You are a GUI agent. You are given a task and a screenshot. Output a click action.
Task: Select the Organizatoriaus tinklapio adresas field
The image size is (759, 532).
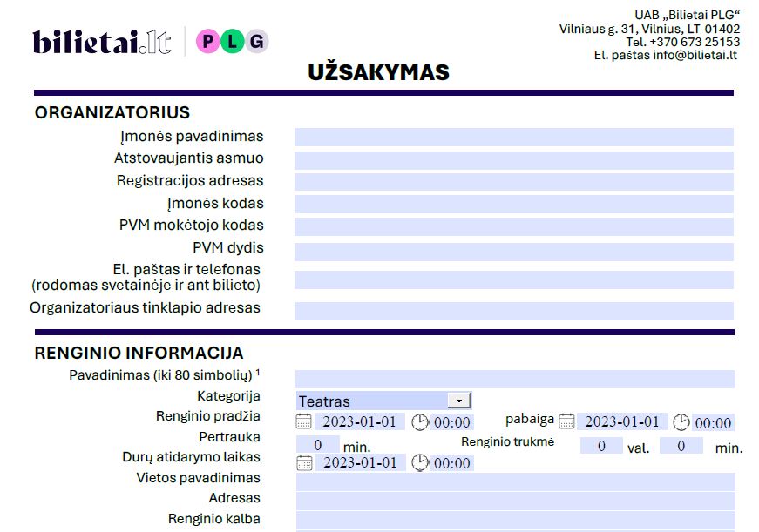513,310
